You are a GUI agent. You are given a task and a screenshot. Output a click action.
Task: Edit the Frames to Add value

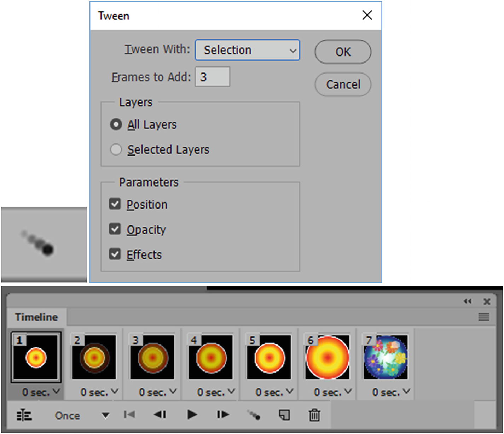tap(212, 76)
